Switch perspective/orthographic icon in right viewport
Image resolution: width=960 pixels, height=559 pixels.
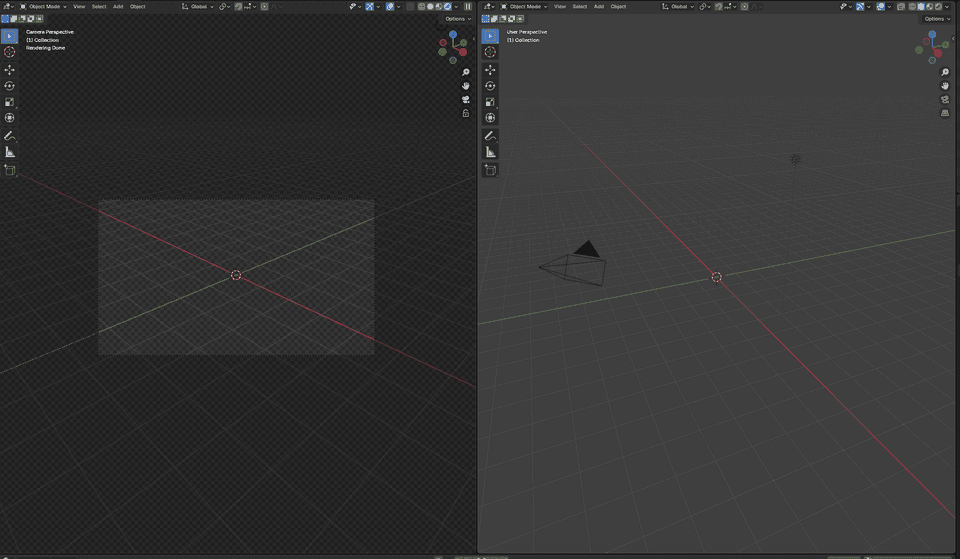(945, 113)
